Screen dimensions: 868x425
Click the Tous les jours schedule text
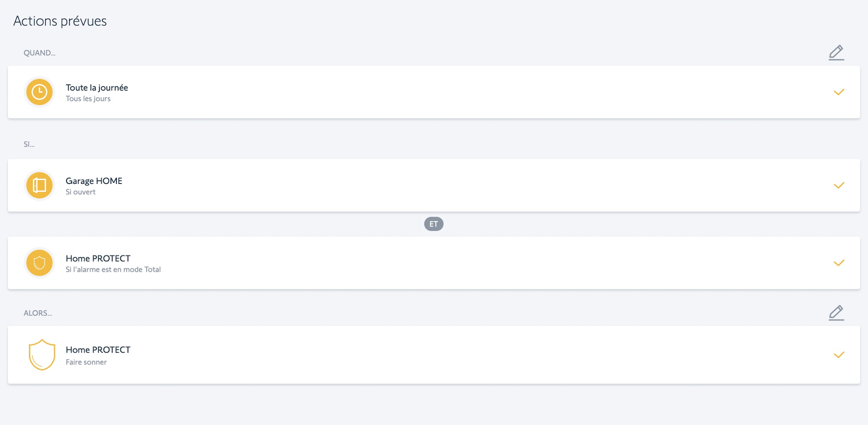coord(88,99)
